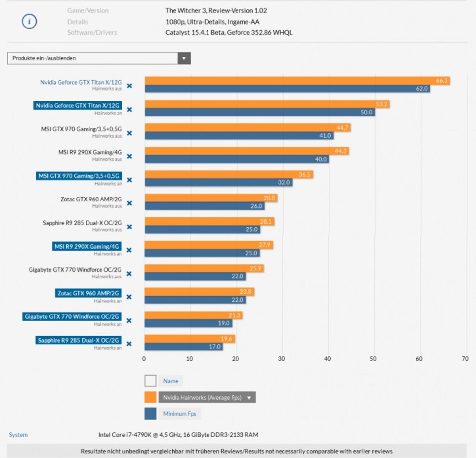Open Nvidia Hairworks (Average Fps) dropdown

tap(207, 397)
